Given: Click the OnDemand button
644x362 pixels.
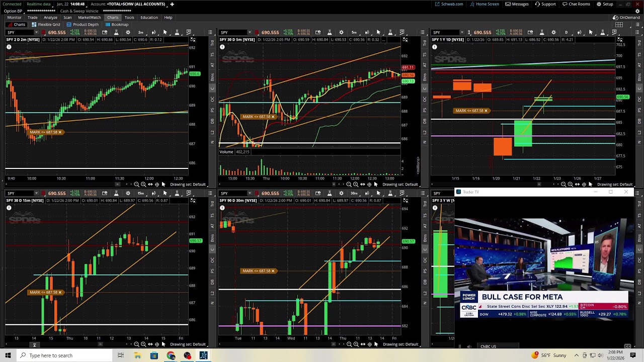Looking at the screenshot, I should (626, 18).
